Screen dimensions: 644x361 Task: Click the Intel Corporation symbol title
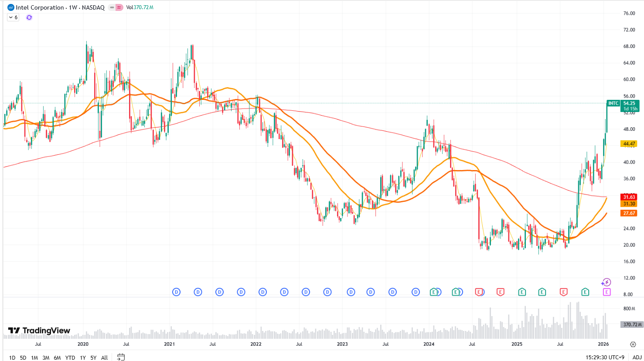(40, 7)
